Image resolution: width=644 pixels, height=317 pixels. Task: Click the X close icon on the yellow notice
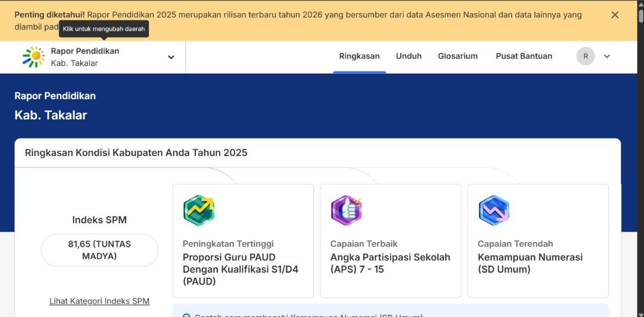[615, 15]
